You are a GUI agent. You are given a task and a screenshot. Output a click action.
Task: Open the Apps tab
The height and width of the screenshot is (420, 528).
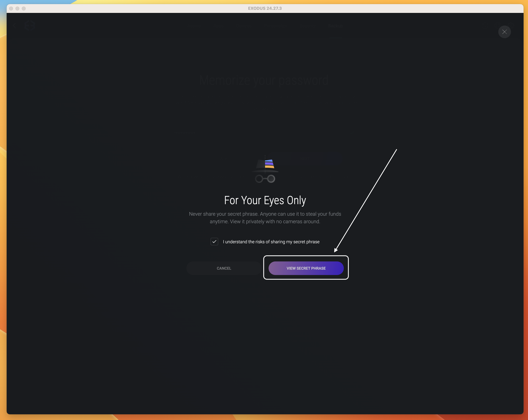click(219, 26)
